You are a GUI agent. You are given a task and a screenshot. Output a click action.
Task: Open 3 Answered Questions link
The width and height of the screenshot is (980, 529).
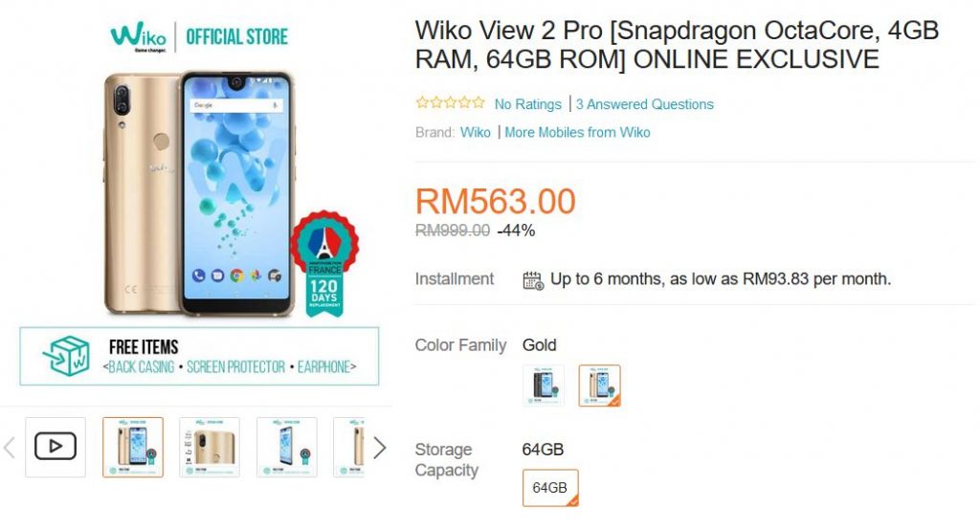[x=644, y=104]
